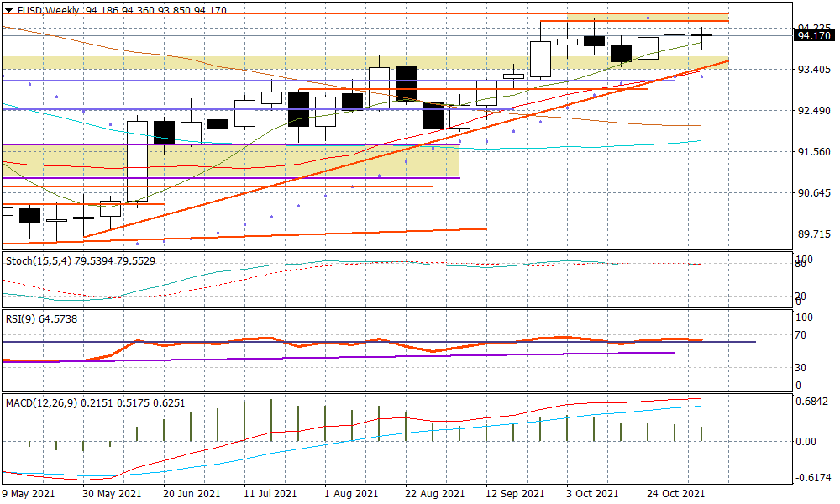Click the 22 Aug 2021 date label
840x504 pixels.
(x=435, y=494)
